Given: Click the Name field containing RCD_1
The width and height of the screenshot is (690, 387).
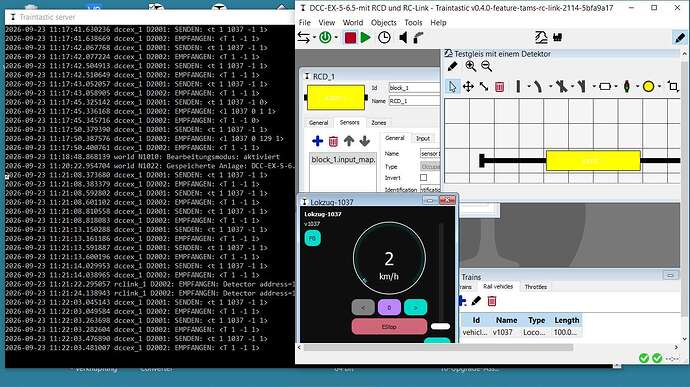Looking at the screenshot, I should 414,101.
